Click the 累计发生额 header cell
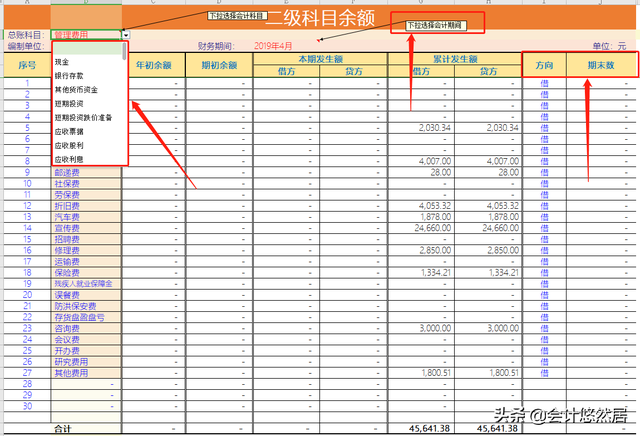 (x=455, y=59)
